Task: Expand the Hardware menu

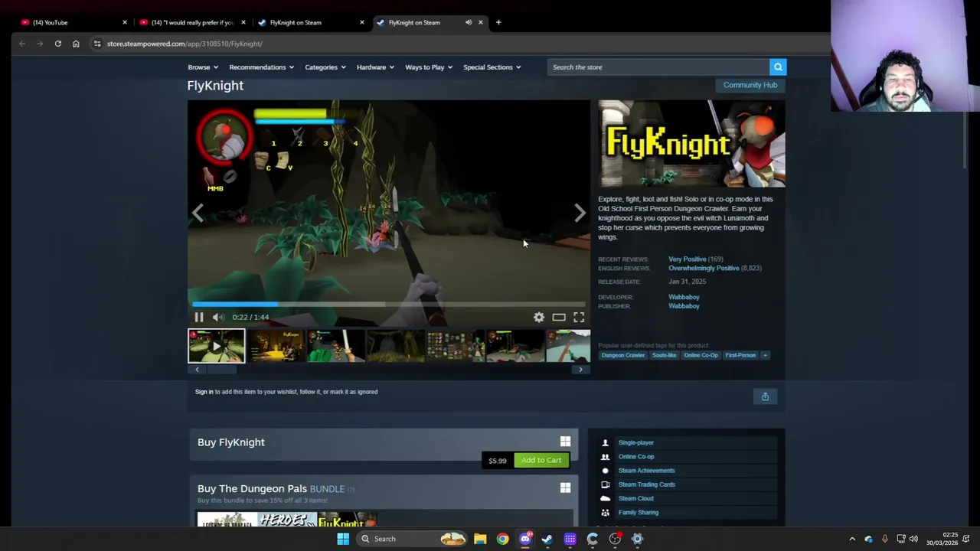Action: (x=375, y=67)
